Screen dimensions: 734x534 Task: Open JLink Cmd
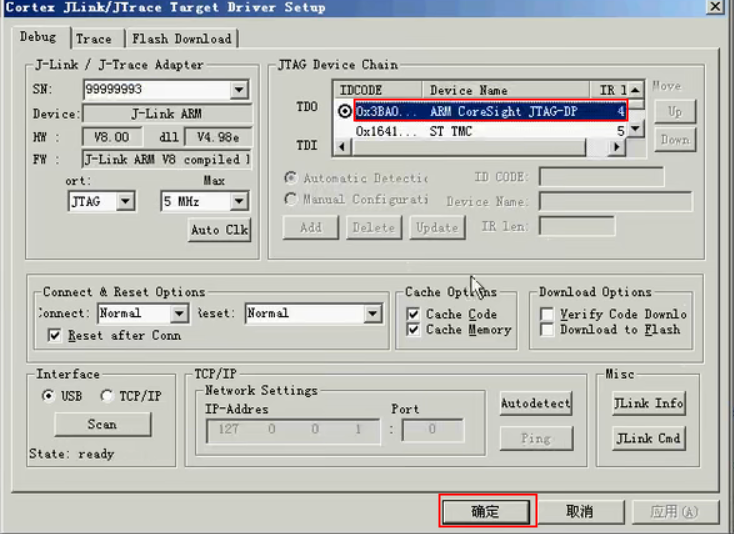point(649,439)
